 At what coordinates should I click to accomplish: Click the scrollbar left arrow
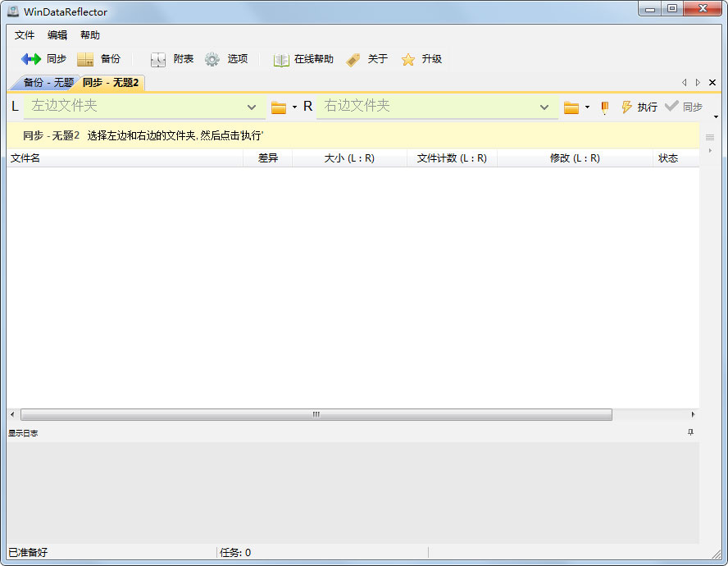pyautogui.click(x=12, y=414)
